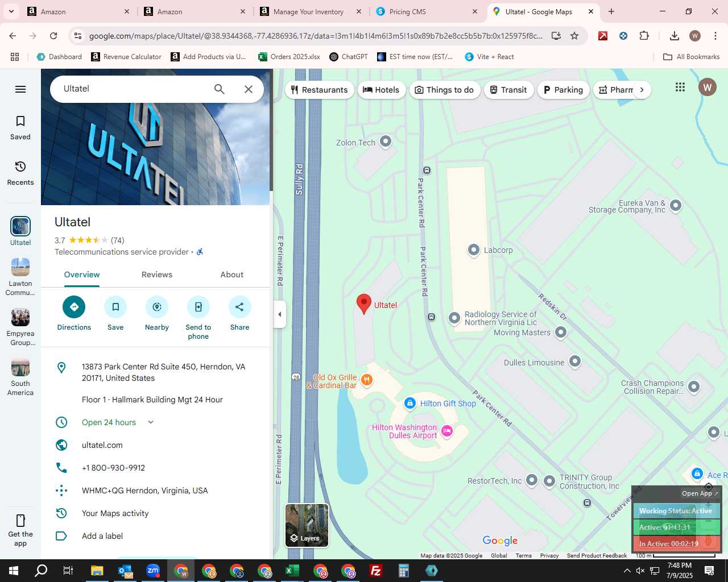
Task: Reload the page
Action: point(53,36)
